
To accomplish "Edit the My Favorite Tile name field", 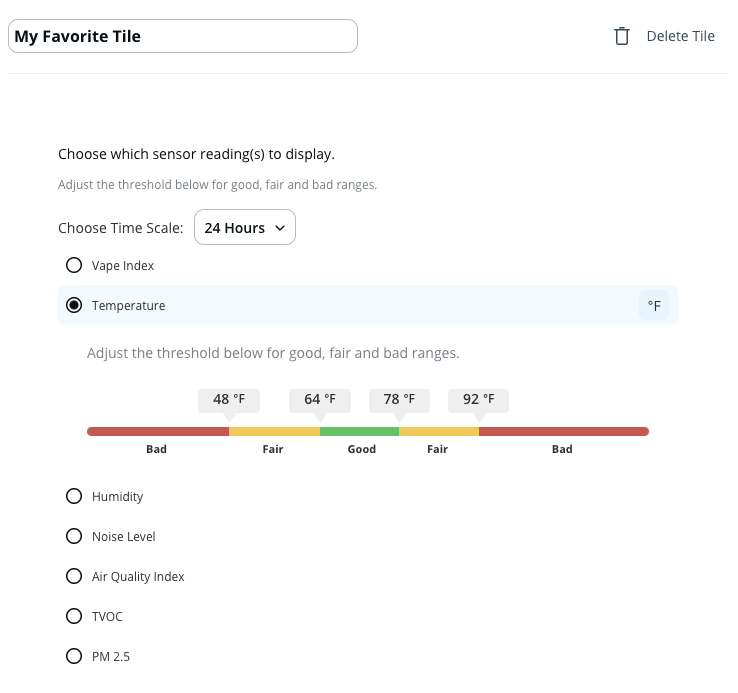I will pyautogui.click(x=182, y=36).
